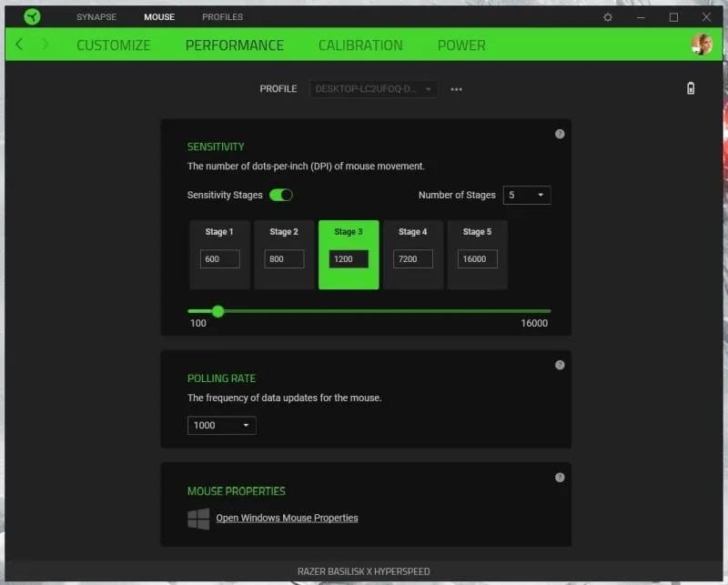Switch to the Calibration tab
The image size is (728, 585).
tap(360, 45)
